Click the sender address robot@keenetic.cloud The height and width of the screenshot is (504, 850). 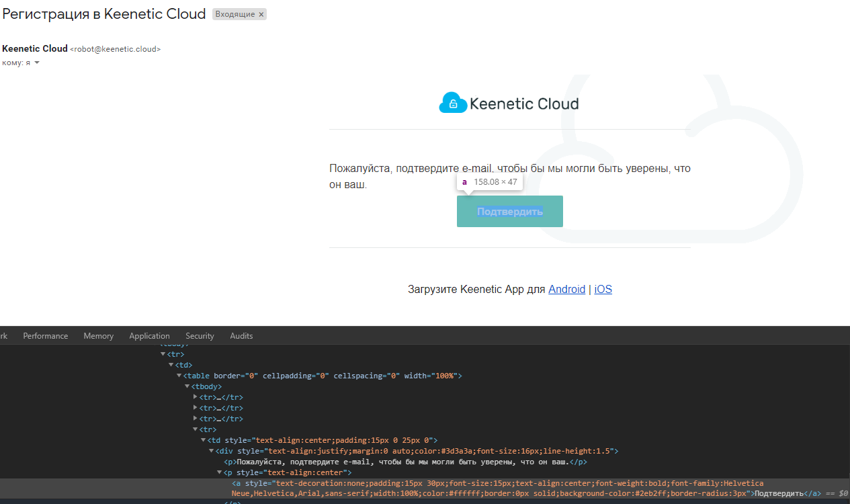tap(115, 49)
